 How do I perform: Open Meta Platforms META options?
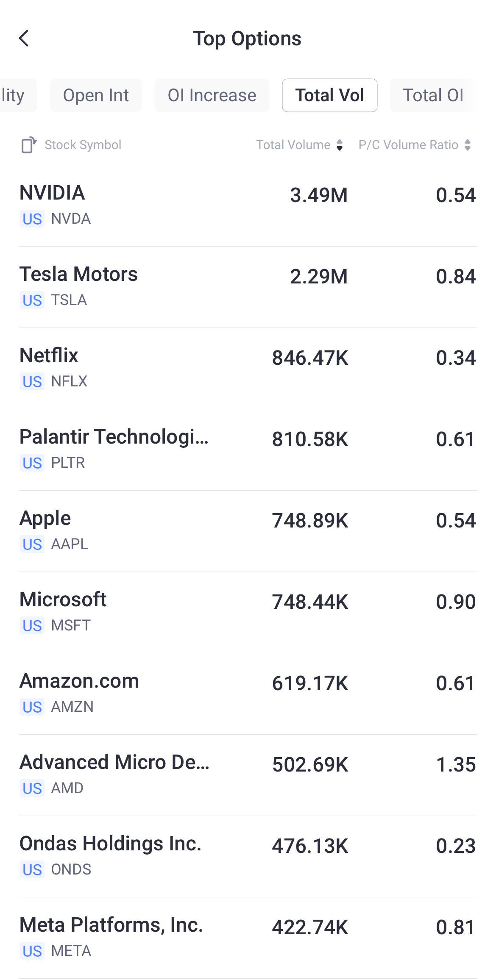(x=248, y=938)
